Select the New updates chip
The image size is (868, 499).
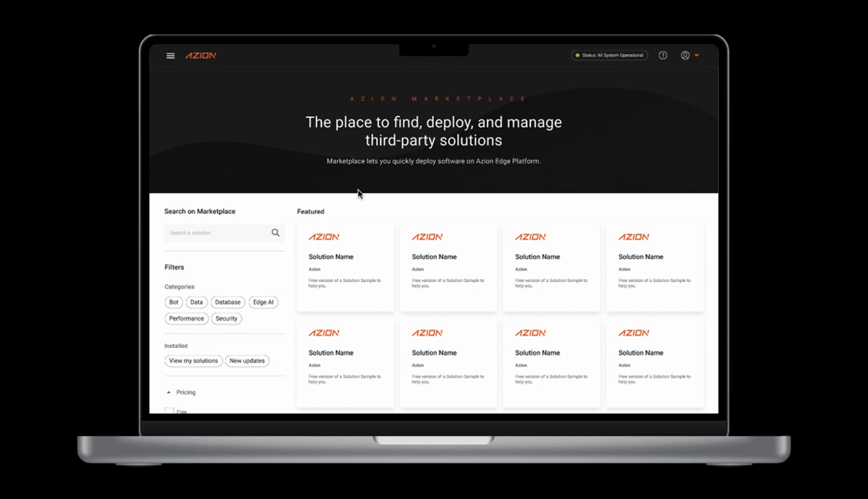(x=247, y=361)
